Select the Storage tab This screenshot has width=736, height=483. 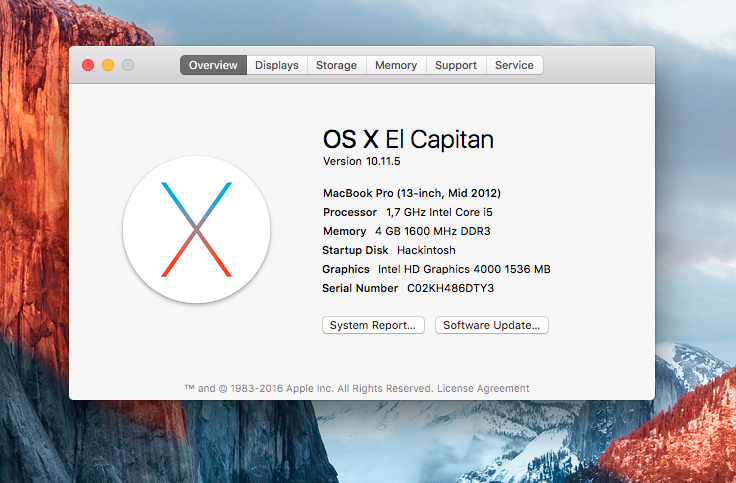[336, 65]
